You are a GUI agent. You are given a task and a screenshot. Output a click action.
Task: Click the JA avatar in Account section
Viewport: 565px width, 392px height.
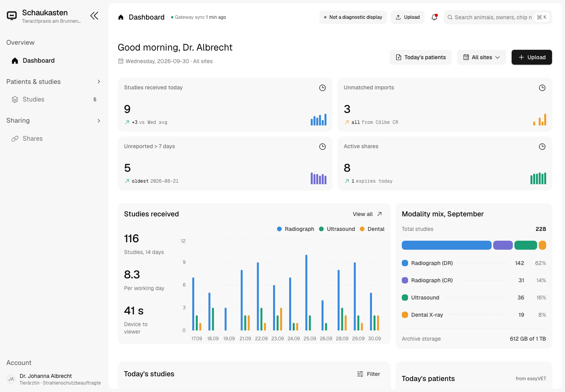(x=11, y=379)
